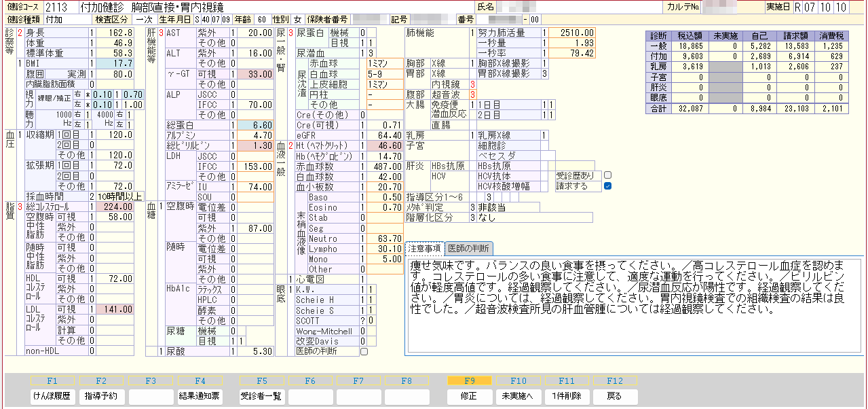Click the 未実施へ button
868x409 pixels.
click(x=518, y=396)
